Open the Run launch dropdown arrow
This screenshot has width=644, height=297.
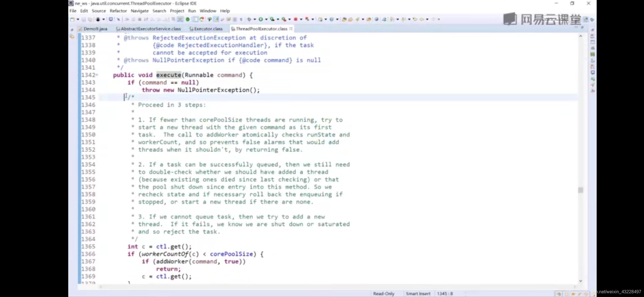click(x=266, y=19)
